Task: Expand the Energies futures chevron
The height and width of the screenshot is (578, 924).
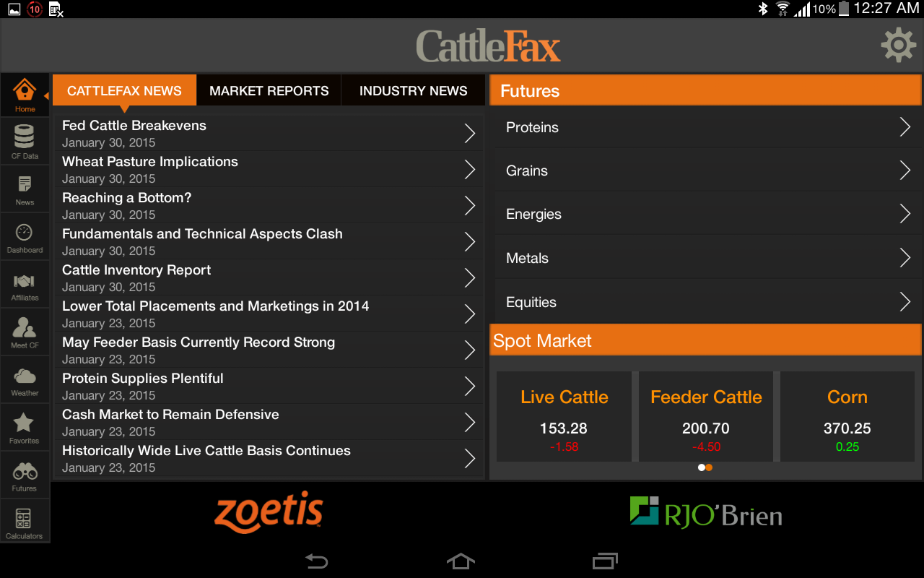Action: tap(905, 214)
